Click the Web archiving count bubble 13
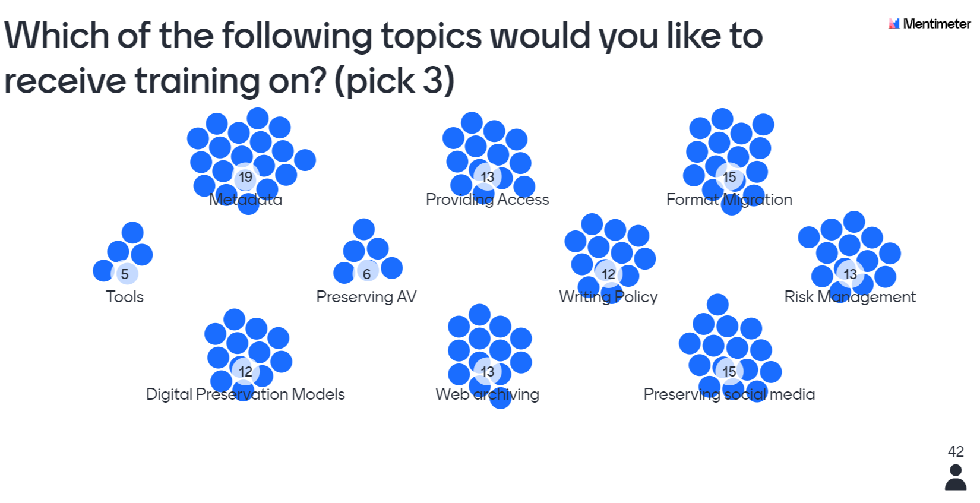This screenshot has height=503, width=980. tap(488, 372)
